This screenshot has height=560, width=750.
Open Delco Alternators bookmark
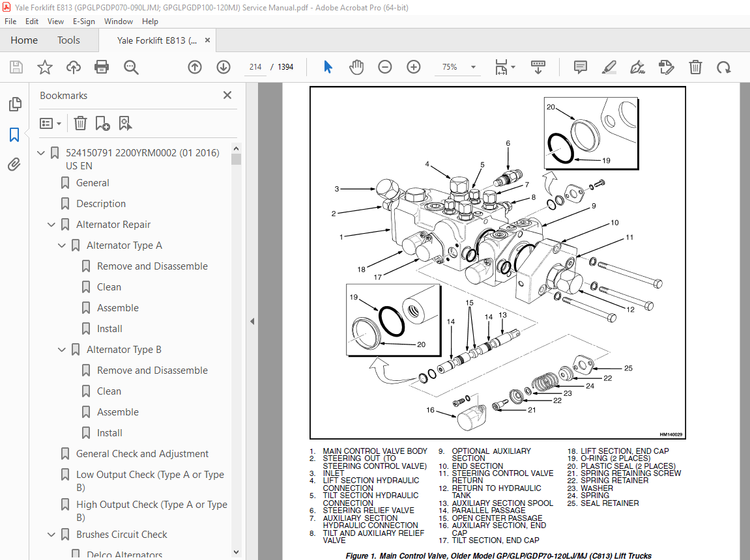(x=124, y=555)
